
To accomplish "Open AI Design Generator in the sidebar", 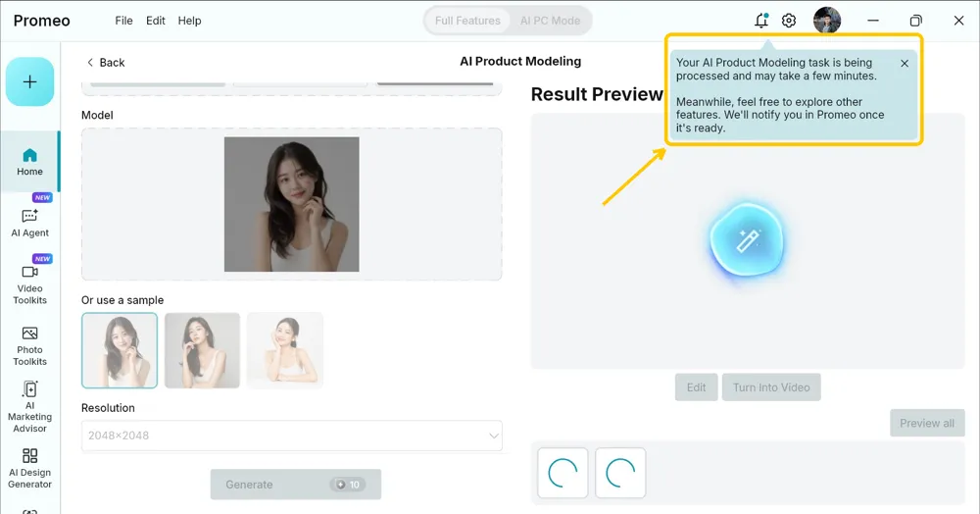I will 29,468.
